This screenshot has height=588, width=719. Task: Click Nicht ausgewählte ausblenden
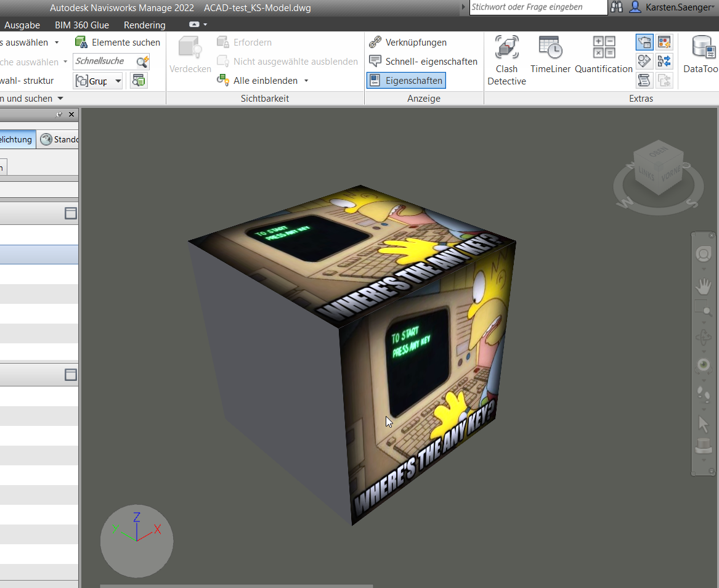(288, 61)
